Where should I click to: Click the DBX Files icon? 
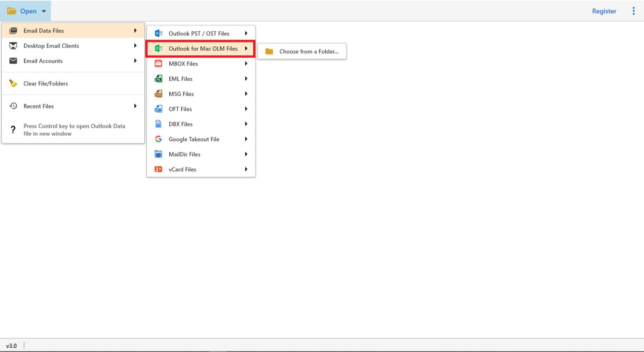159,124
